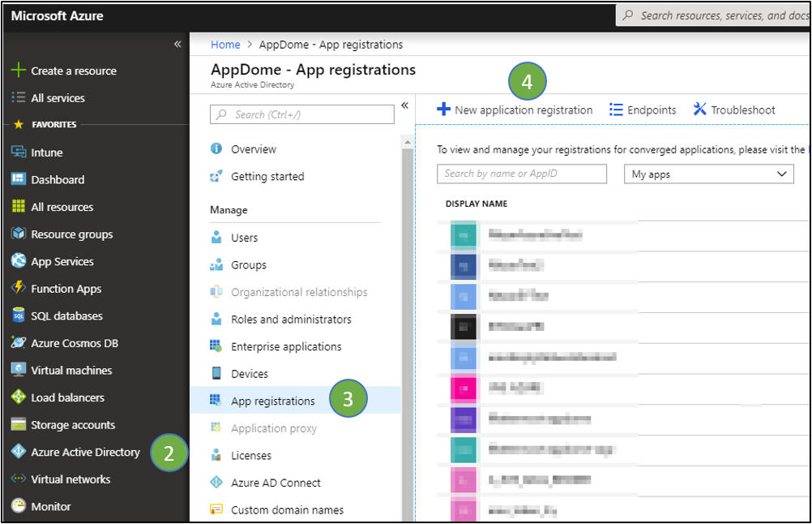Click the Load balancers icon
The height and width of the screenshot is (524, 812).
click(x=18, y=397)
